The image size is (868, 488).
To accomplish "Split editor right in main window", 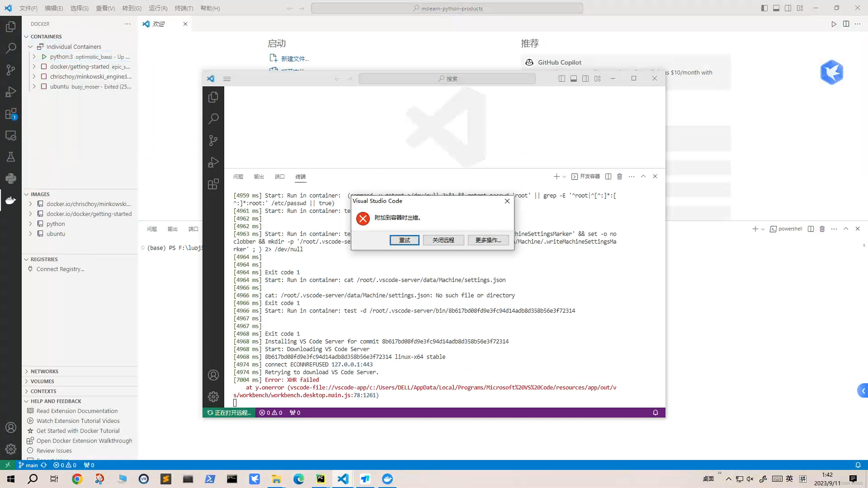I will [846, 24].
